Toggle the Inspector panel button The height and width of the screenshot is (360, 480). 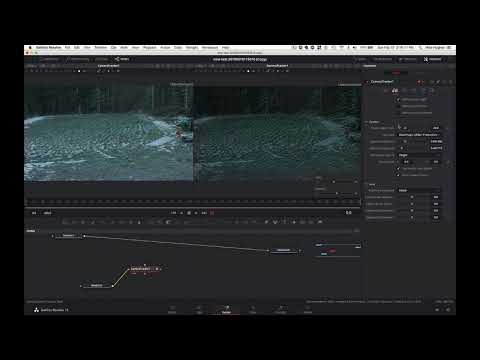coord(432,59)
